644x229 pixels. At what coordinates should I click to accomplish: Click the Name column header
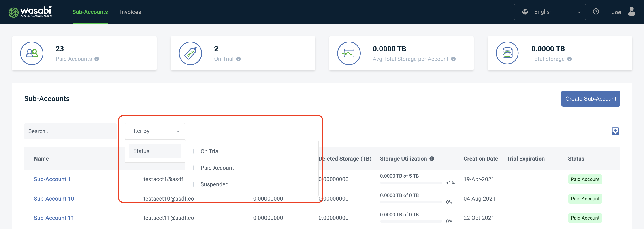[x=41, y=159]
